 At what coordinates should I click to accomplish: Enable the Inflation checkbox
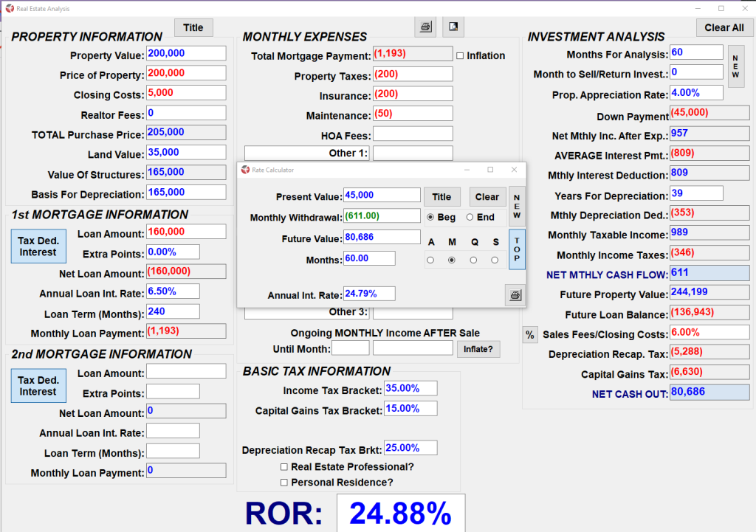pyautogui.click(x=460, y=56)
